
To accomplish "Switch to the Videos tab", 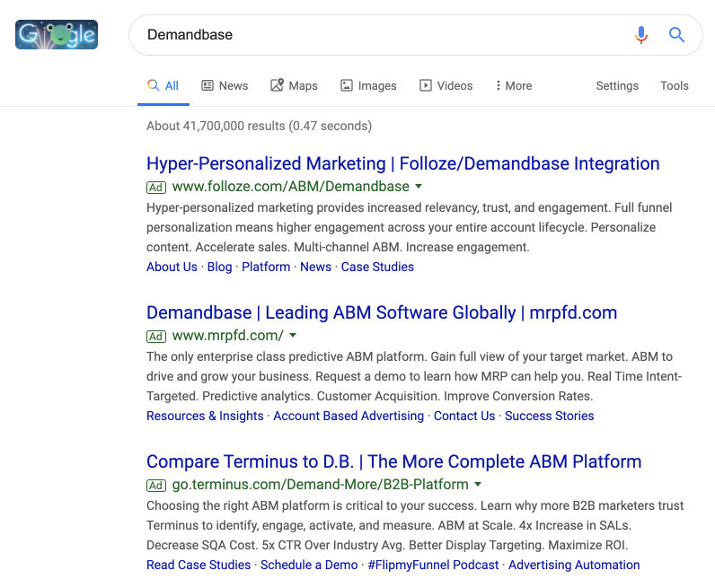I will pyautogui.click(x=446, y=85).
